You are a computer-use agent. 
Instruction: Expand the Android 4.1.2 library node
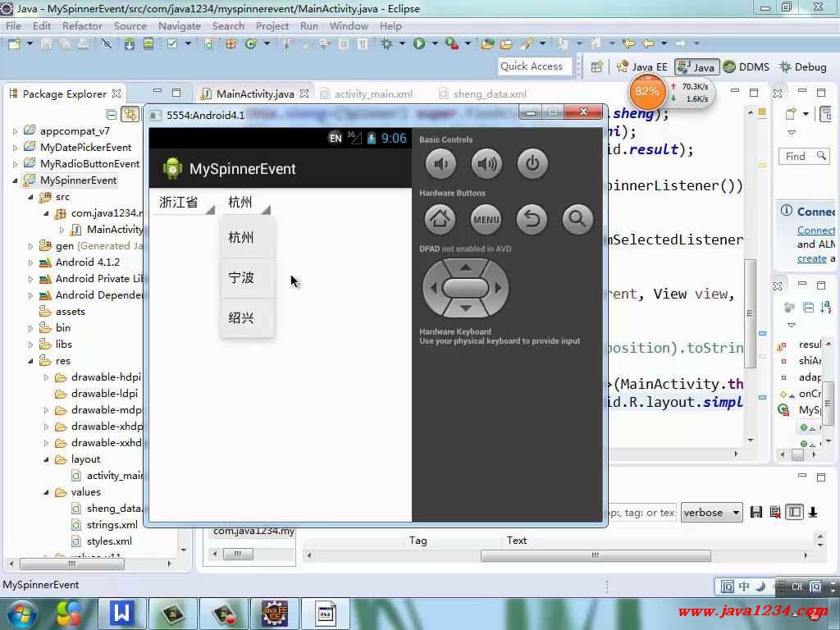pos(30,262)
